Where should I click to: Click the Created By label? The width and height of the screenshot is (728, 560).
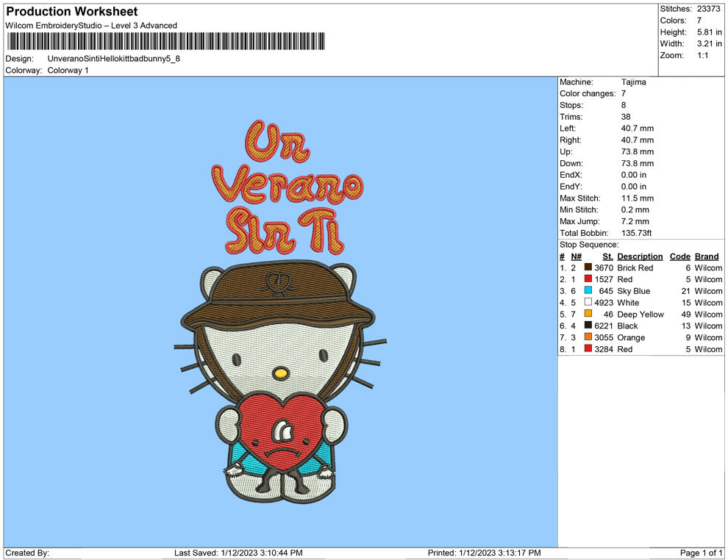(27, 553)
